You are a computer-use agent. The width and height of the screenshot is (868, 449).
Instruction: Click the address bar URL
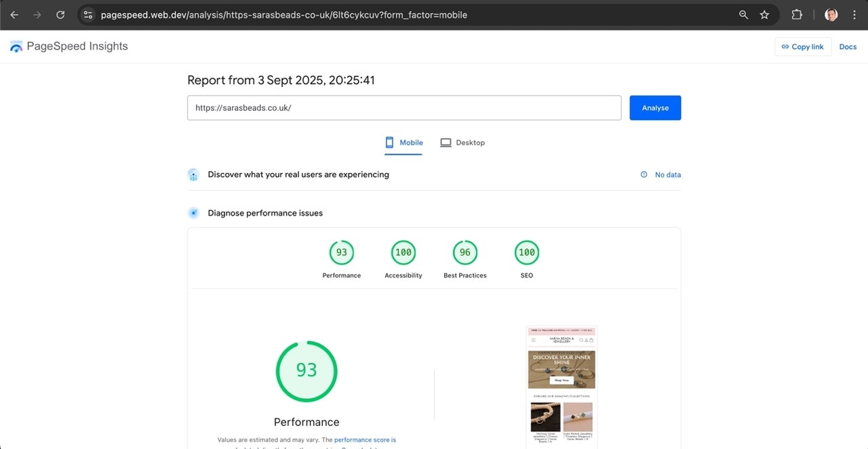283,14
